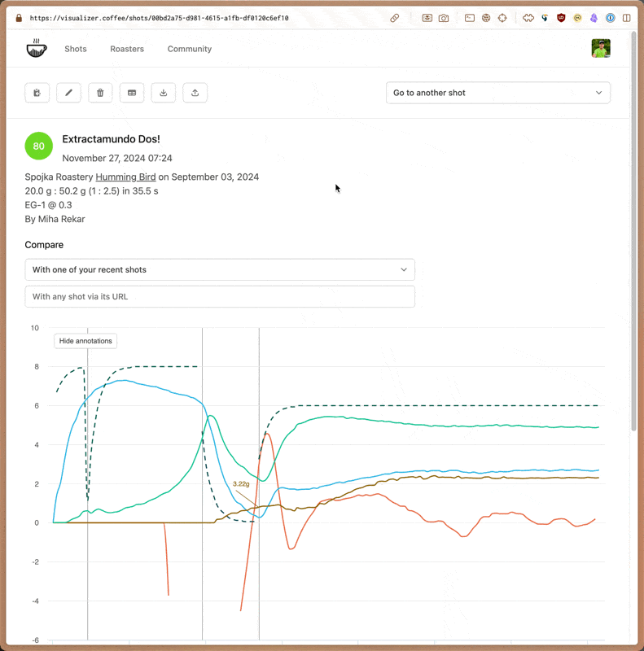Viewport: 644px width, 651px height.
Task: Open 'With one of your recent shots' dropdown
Action: pos(220,269)
